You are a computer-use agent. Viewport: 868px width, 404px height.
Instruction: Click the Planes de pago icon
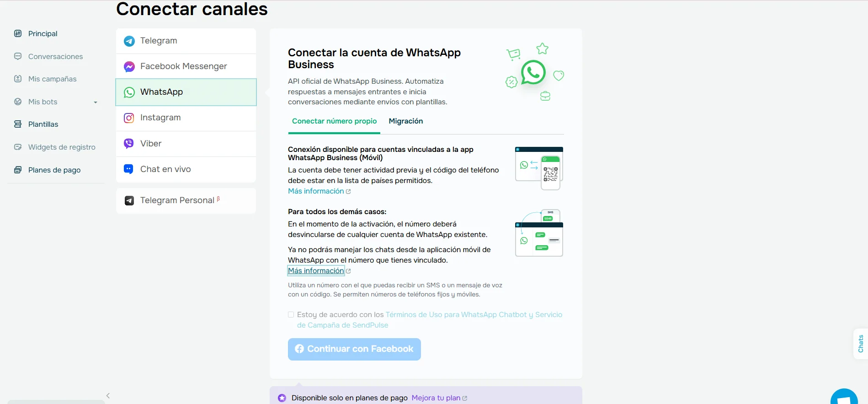(x=18, y=170)
